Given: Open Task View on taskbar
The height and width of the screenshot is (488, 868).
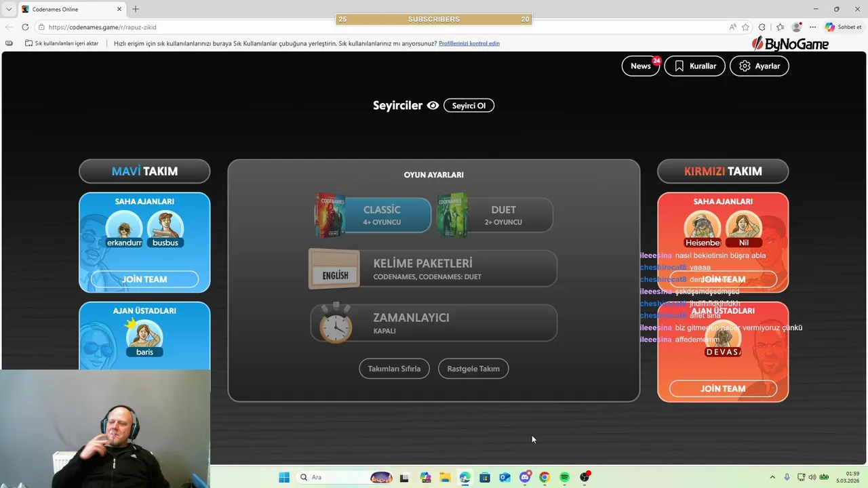Looking at the screenshot, I should tap(404, 477).
